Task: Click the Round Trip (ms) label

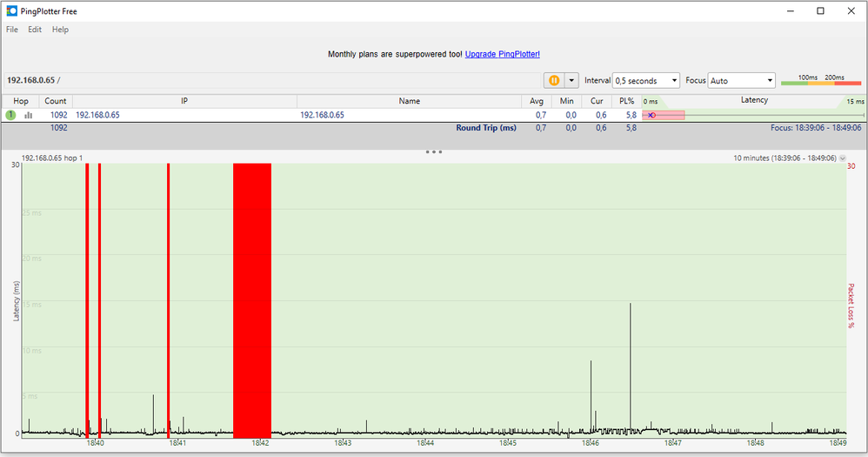Action: pos(486,127)
